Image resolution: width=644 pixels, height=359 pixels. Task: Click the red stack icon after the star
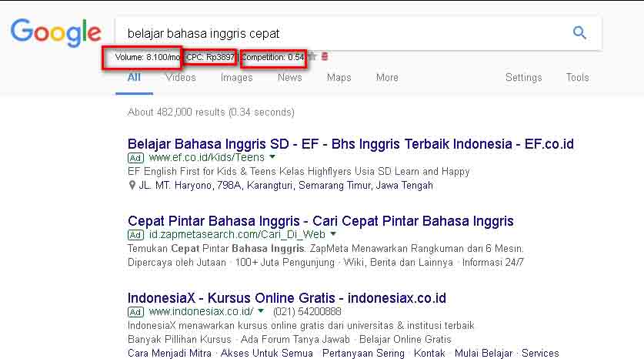pos(325,56)
